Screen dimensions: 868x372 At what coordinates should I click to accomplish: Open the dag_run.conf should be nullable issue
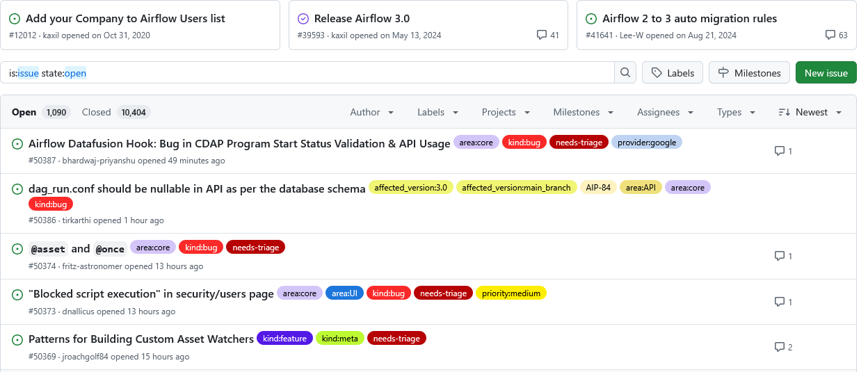coord(197,189)
